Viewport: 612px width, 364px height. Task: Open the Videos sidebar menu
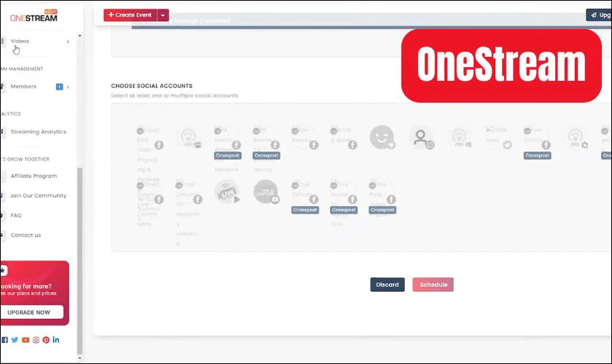20,41
